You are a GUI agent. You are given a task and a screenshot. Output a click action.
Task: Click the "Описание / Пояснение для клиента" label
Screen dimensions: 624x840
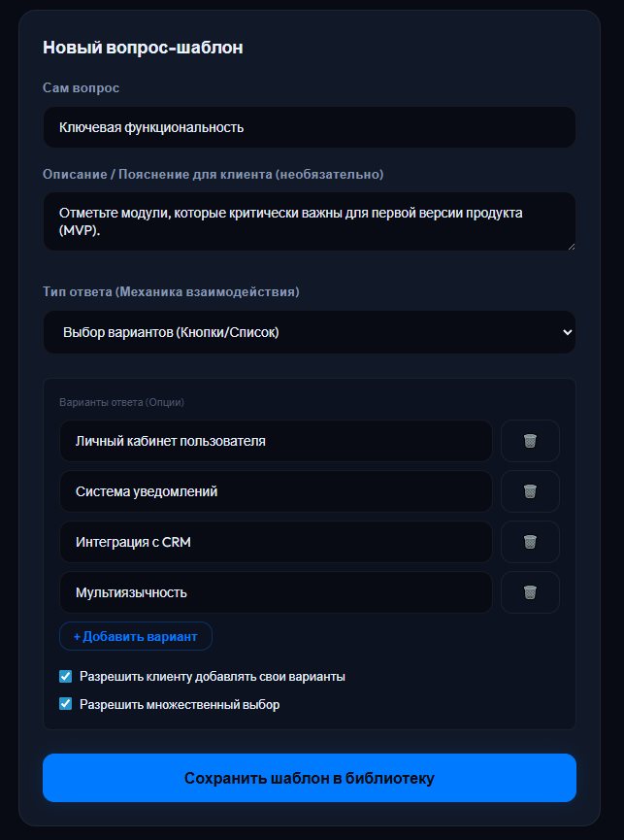pos(213,174)
